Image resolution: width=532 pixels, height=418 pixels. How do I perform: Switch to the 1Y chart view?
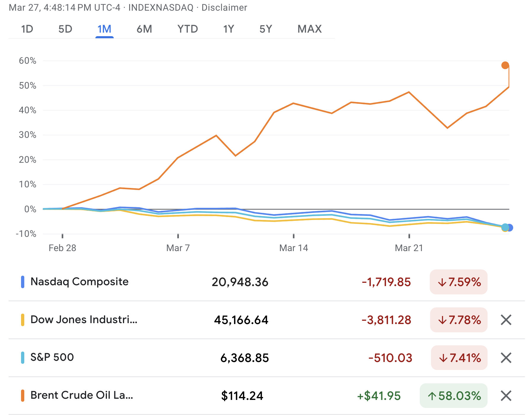(228, 29)
